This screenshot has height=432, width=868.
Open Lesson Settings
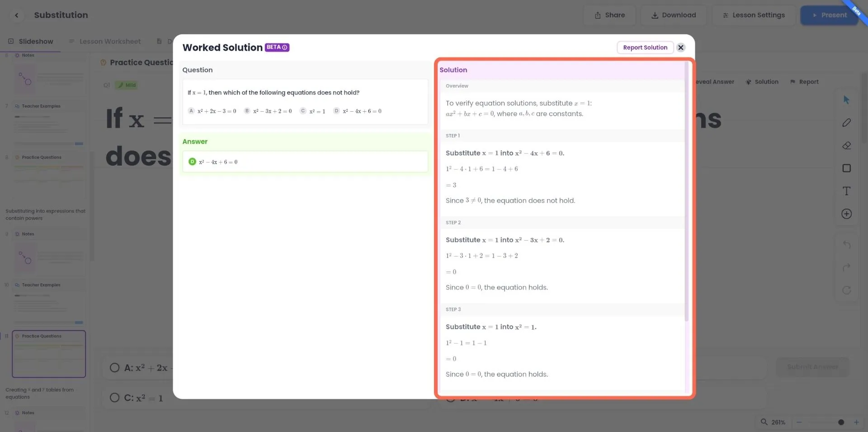point(754,15)
